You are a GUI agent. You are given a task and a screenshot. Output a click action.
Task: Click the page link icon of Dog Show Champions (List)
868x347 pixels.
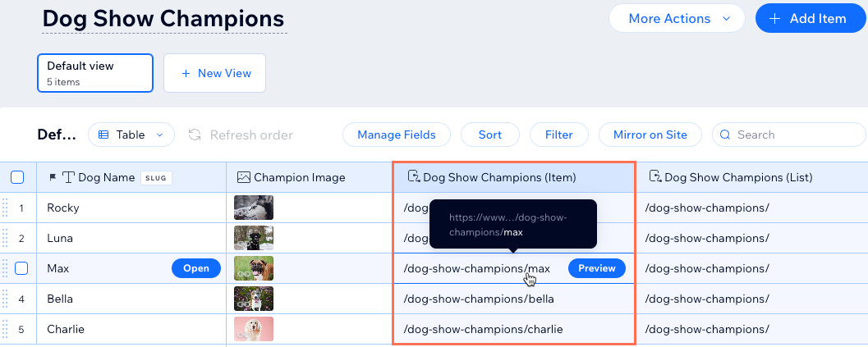coord(654,176)
